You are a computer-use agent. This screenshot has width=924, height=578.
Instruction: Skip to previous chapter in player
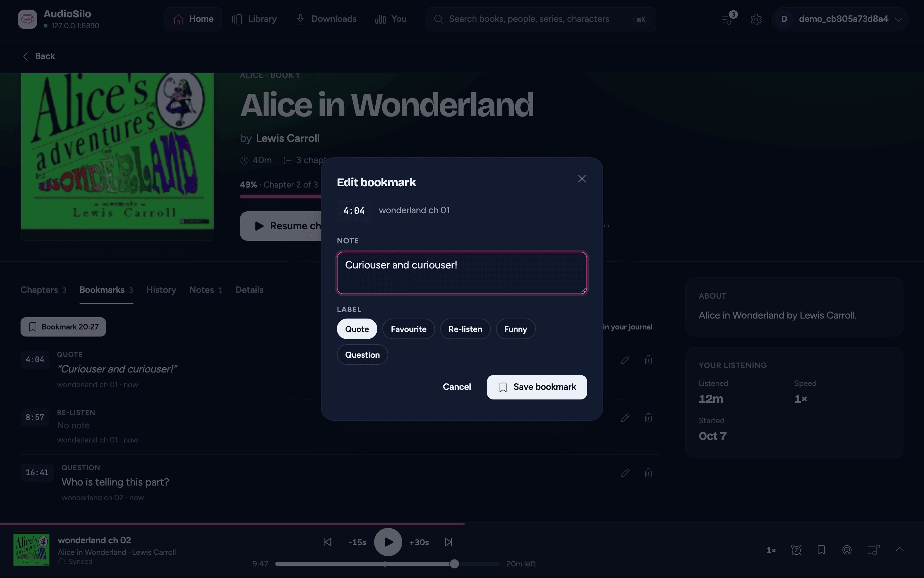(x=328, y=542)
